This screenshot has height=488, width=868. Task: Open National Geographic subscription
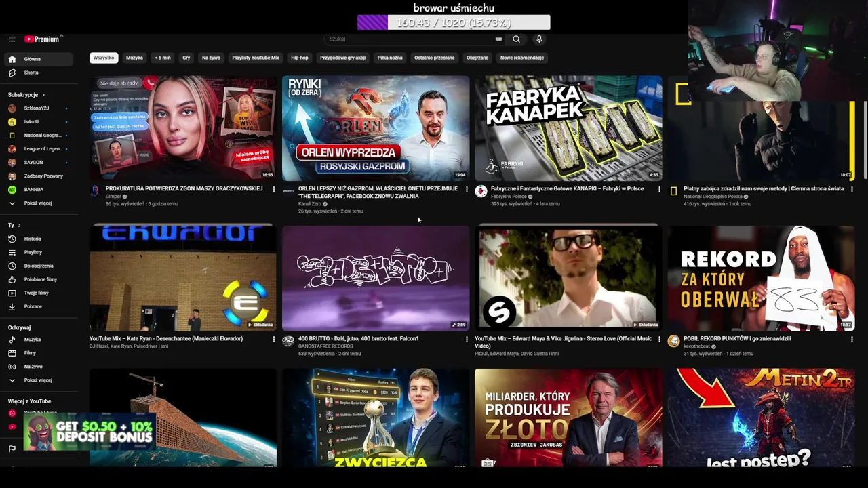click(37, 136)
